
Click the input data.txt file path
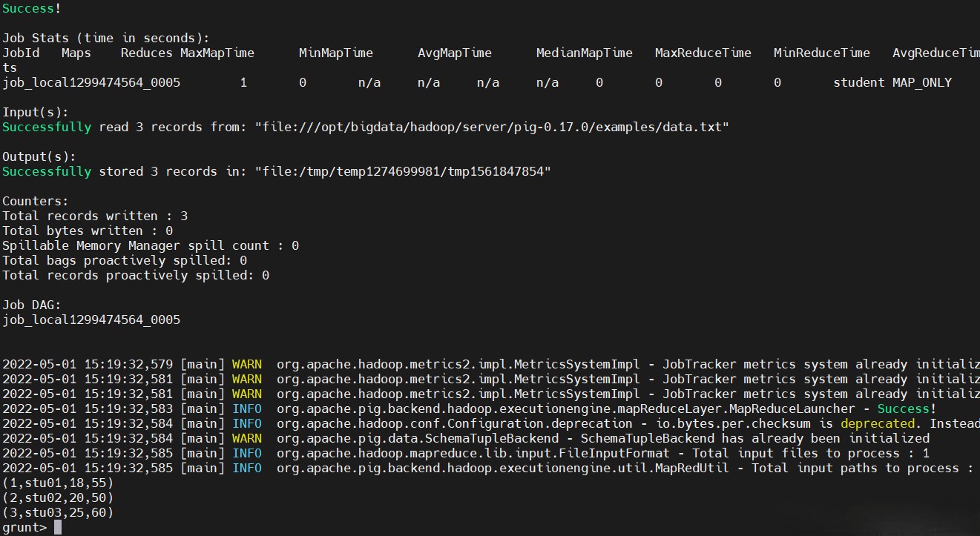492,127
